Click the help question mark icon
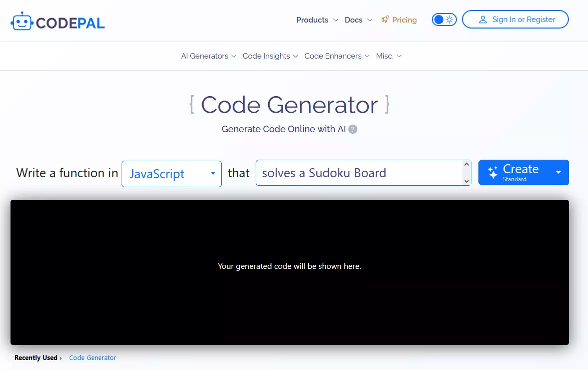Viewport: 588px width, 370px height. [352, 129]
